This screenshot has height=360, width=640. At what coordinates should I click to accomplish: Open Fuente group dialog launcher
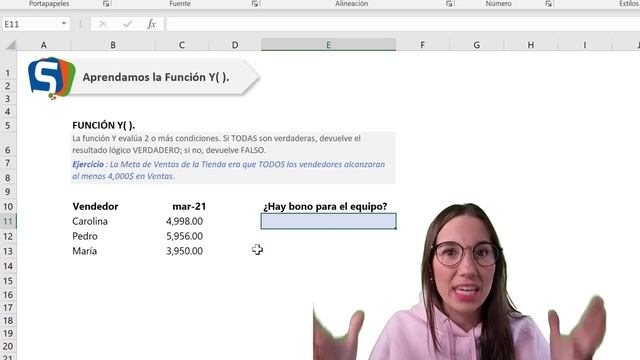pyautogui.click(x=255, y=4)
